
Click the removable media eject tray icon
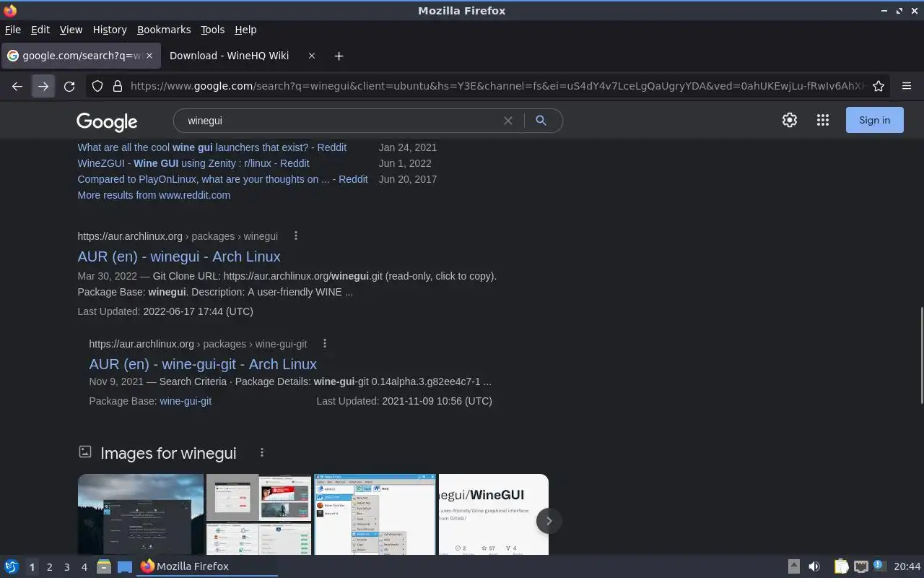[793, 566]
